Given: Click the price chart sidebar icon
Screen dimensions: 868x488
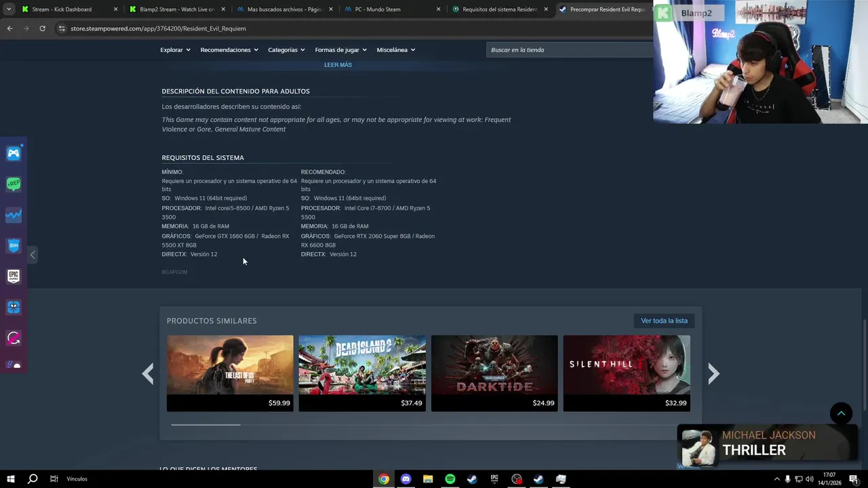Looking at the screenshot, I should pos(14,215).
